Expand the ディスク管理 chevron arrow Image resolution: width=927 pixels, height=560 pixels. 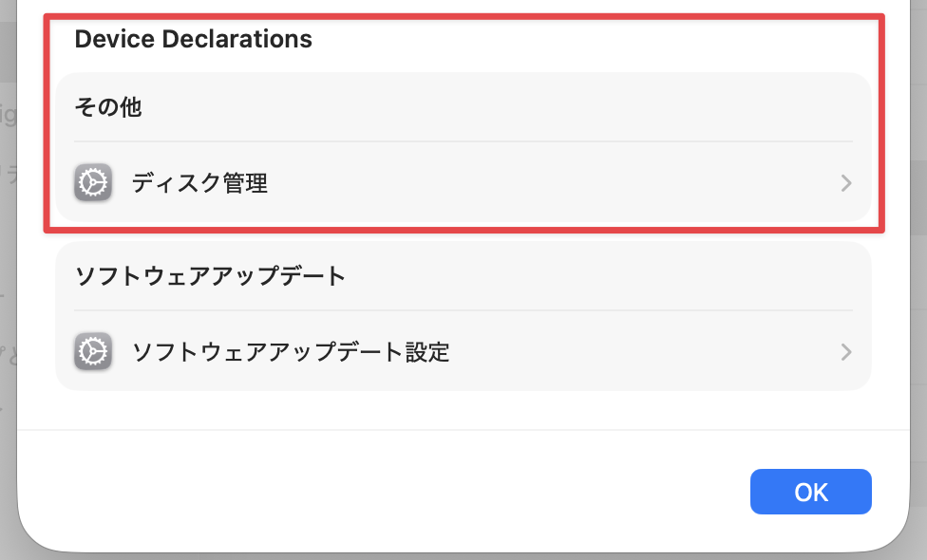tap(846, 183)
